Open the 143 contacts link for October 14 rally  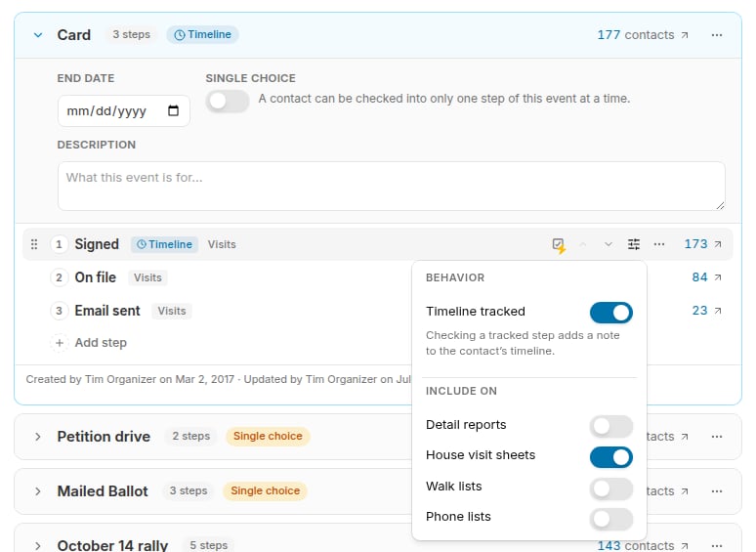[x=643, y=545]
